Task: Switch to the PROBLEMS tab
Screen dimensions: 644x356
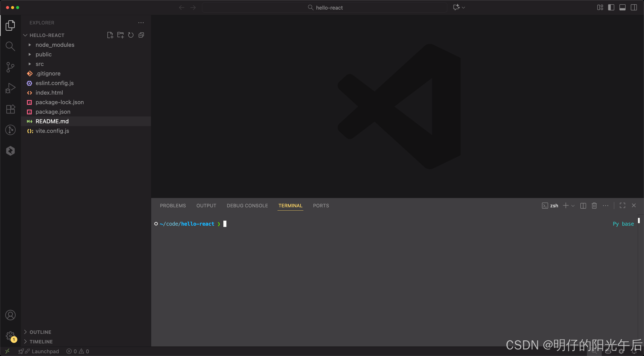Action: 173,206
